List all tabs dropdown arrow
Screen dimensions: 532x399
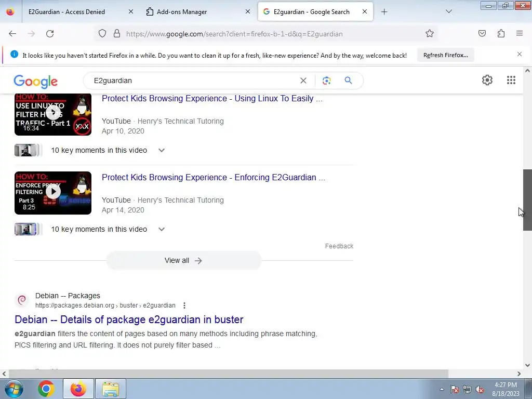pyautogui.click(x=449, y=12)
